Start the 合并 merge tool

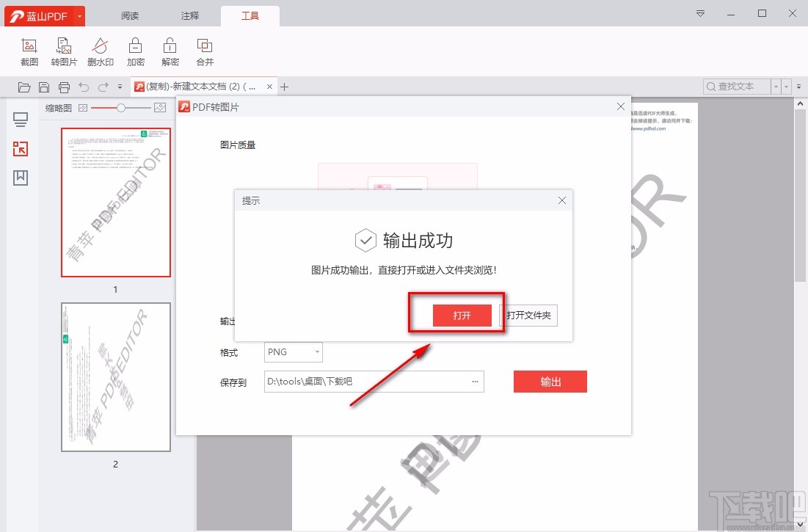click(x=205, y=51)
